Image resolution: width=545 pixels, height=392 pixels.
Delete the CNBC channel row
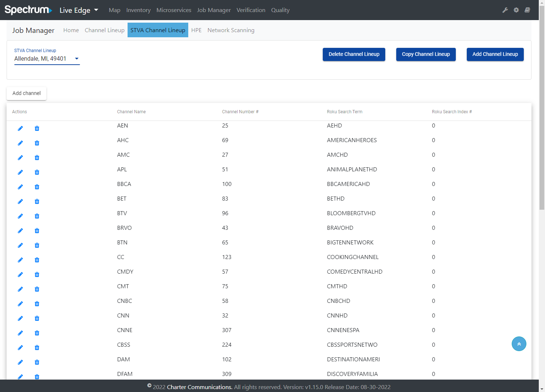[x=37, y=304]
